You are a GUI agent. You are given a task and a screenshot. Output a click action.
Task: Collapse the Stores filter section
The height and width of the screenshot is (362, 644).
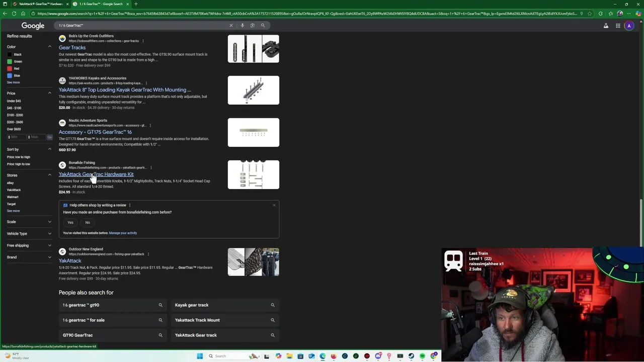(x=49, y=175)
